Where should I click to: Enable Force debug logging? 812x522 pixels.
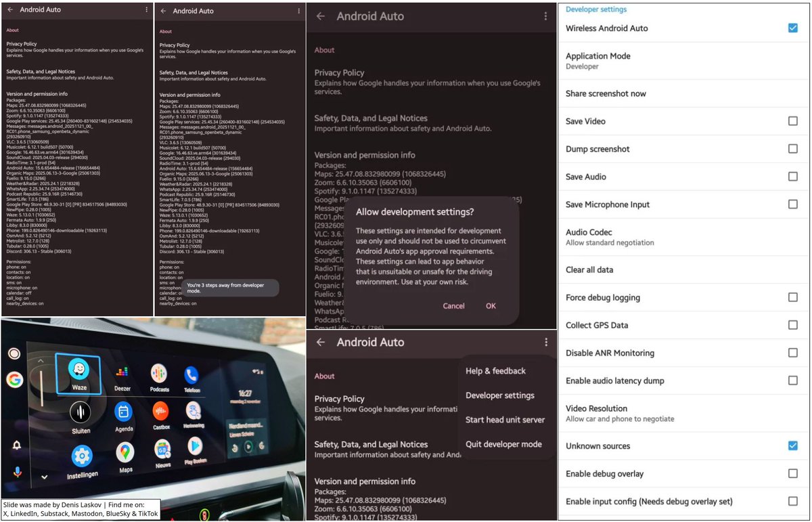(792, 297)
